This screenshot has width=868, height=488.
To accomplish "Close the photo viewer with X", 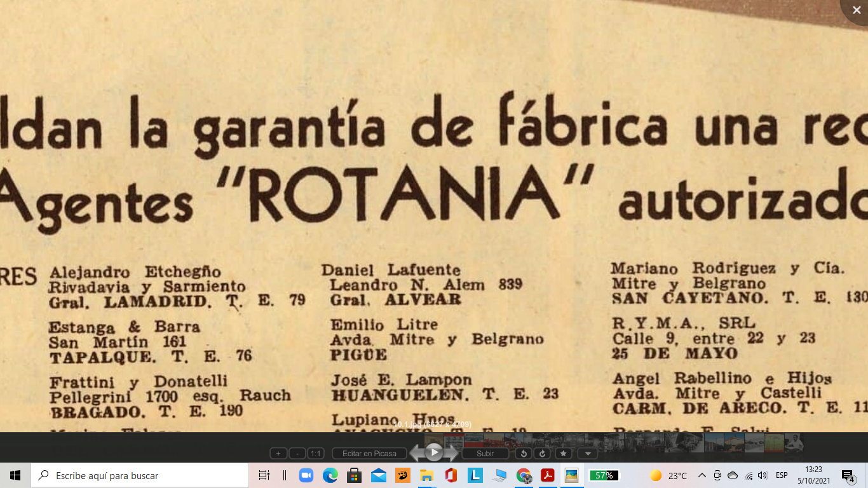I will (856, 10).
